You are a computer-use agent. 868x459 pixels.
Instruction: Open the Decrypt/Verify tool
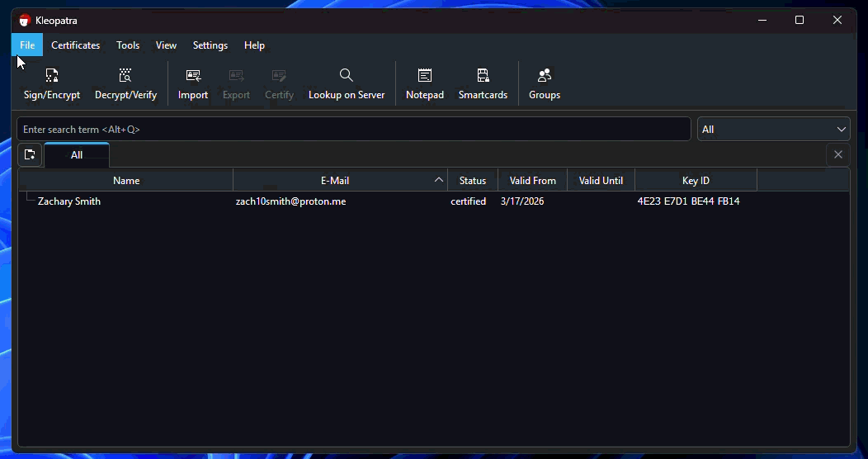tap(125, 84)
